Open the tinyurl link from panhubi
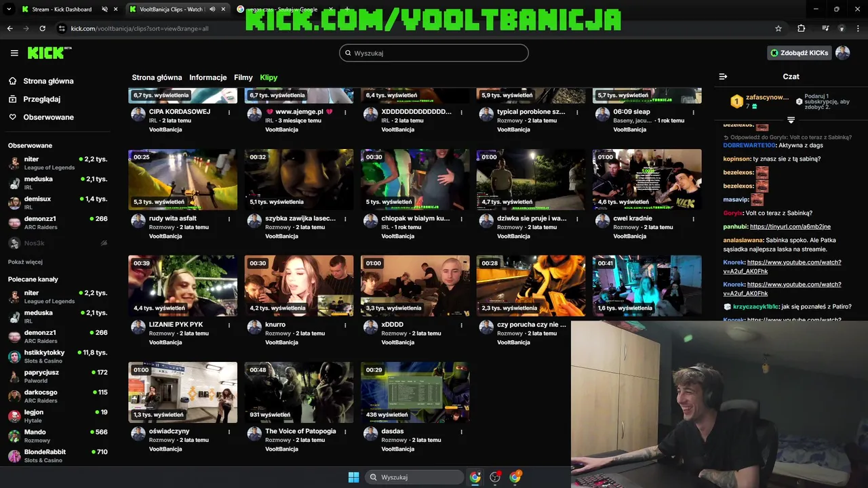868x488 pixels. point(790,226)
